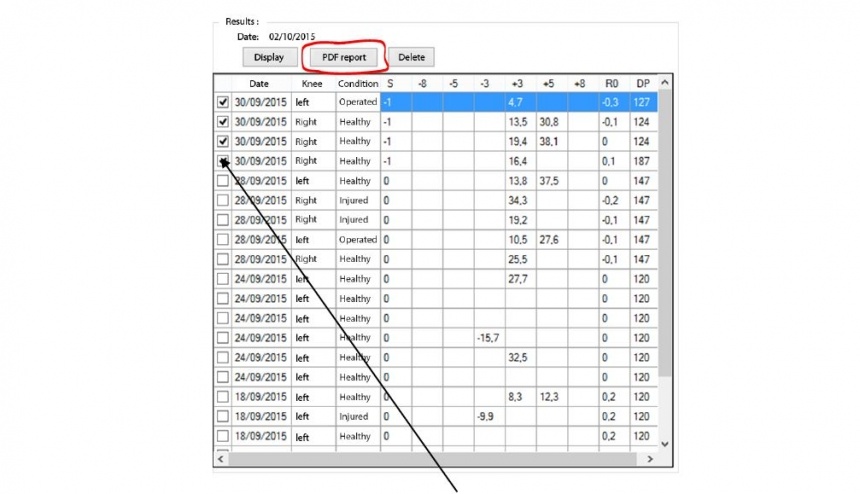Check the 28/09/2015 left Operated row checkbox
This screenshot has width=860, height=494.
point(222,240)
